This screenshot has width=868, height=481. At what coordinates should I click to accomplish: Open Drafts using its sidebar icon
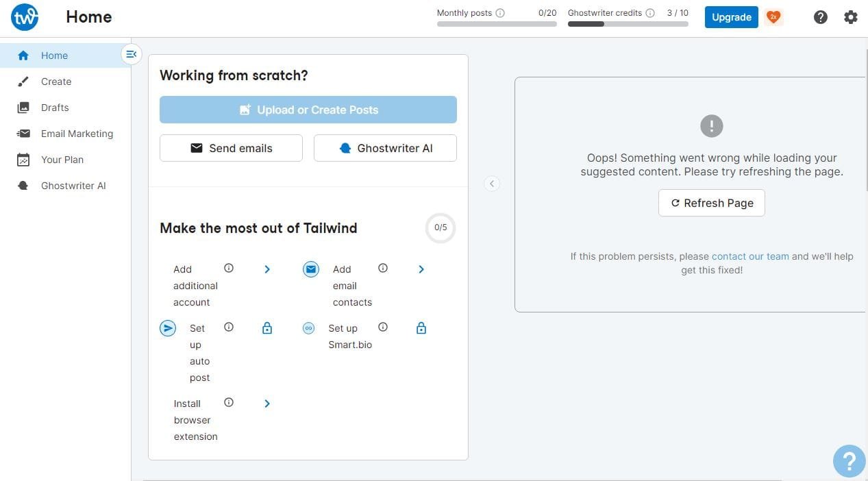(23, 108)
